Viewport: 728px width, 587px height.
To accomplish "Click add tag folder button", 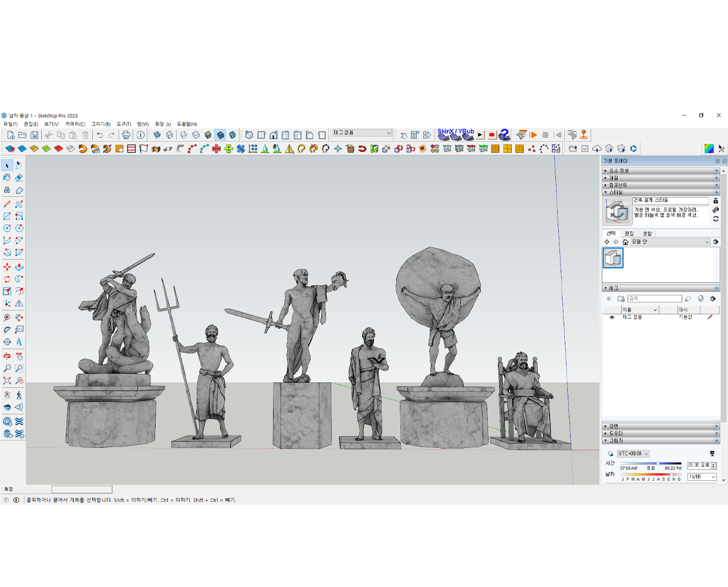I will [621, 299].
